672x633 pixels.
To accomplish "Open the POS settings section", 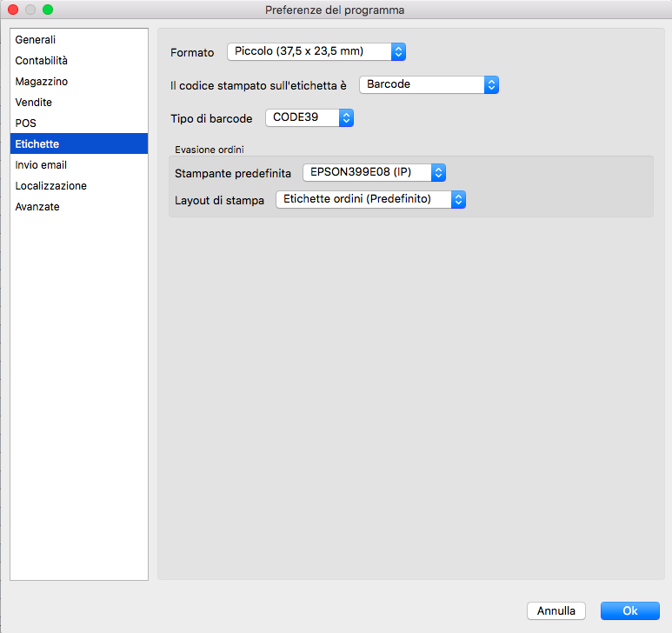I will tap(26, 123).
